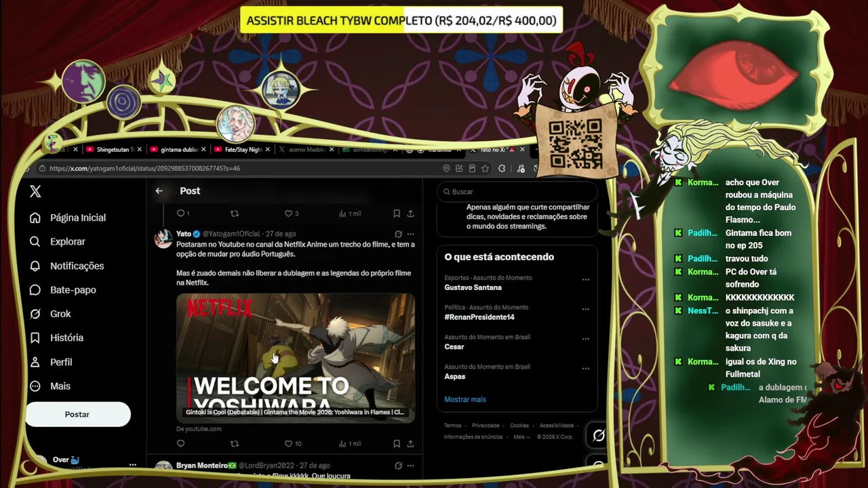Viewport: 868px width, 488px height.
Task: Click Grok icon on Yato's post header
Action: coord(398,234)
